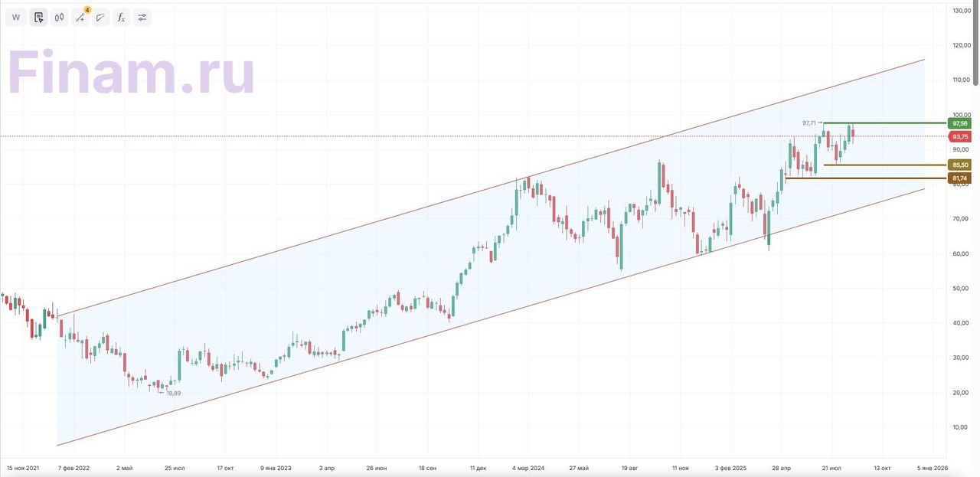Open the weekly timeframe selector
The height and width of the screenshot is (477, 980).
click(x=16, y=18)
